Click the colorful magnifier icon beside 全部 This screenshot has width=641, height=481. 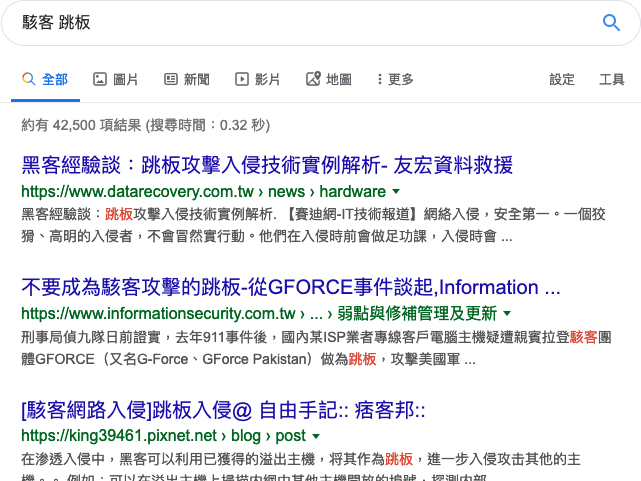point(29,79)
